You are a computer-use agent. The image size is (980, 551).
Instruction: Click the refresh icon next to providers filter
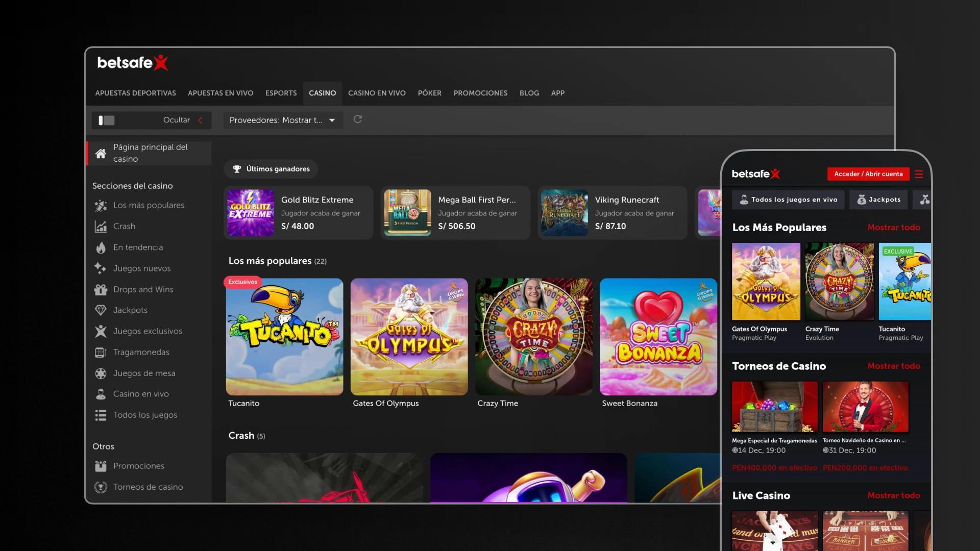click(358, 119)
